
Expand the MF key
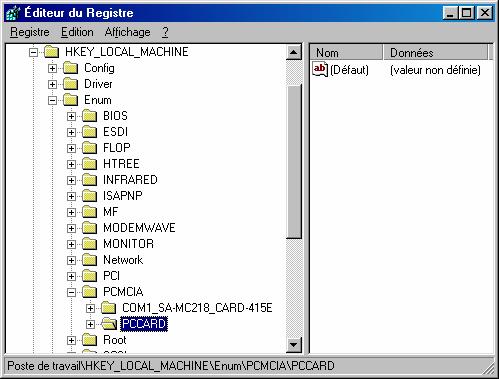pos(71,212)
